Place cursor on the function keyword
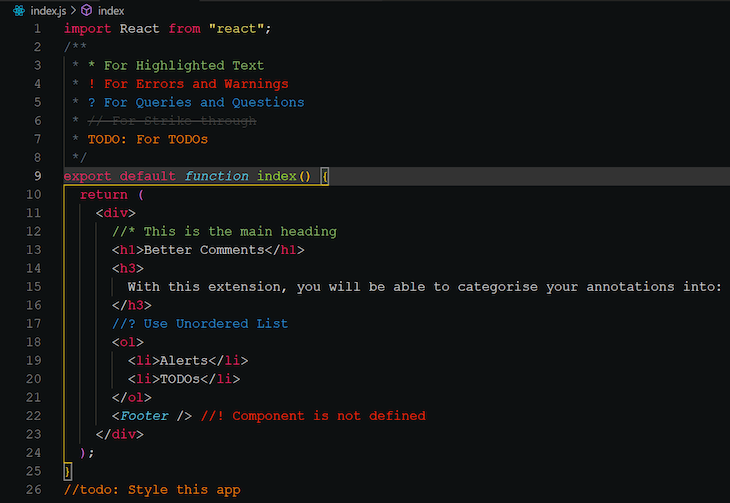This screenshot has width=730, height=503. (x=216, y=176)
